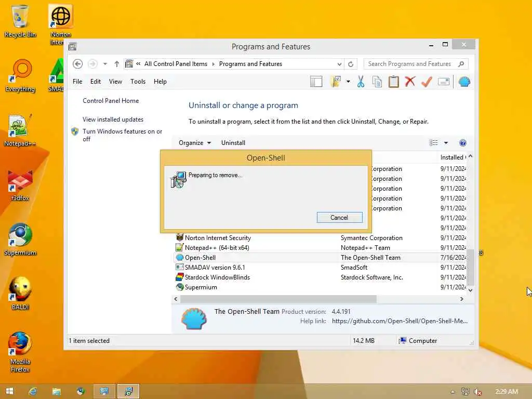This screenshot has width=532, height=399.
Task: Select the Open-Shell program row
Action: point(320,258)
